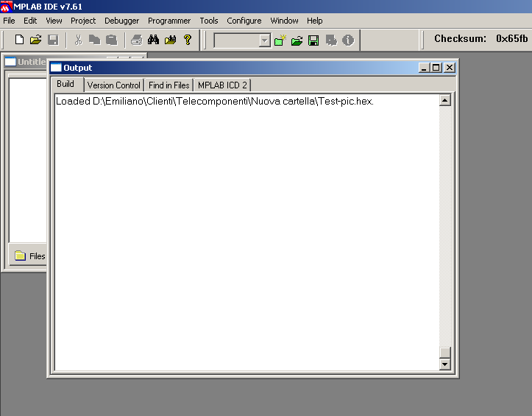The image size is (532, 416).
Task: Click the Open File folder icon
Action: pyautogui.click(x=35, y=40)
